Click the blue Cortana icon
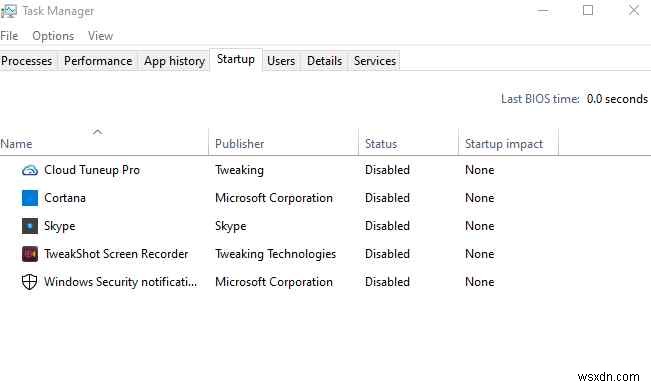Screen dimensions: 651x387 tap(30, 198)
